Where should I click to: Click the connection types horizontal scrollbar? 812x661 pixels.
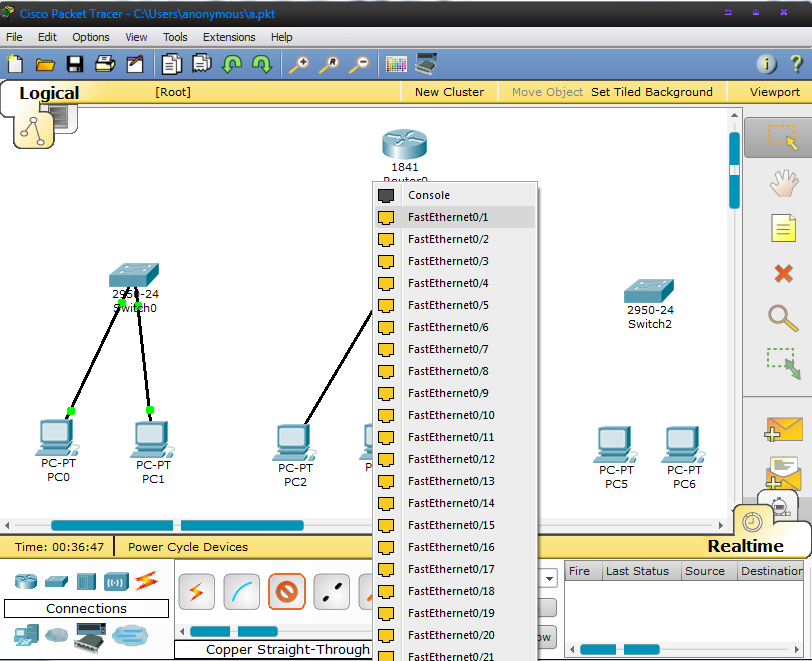click(x=234, y=631)
